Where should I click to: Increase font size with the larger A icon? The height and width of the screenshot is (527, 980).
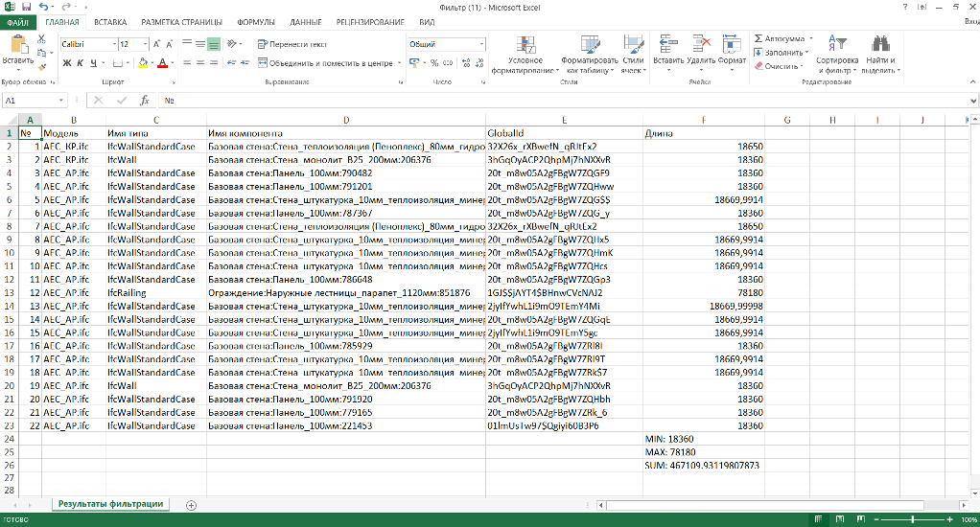pyautogui.click(x=157, y=44)
